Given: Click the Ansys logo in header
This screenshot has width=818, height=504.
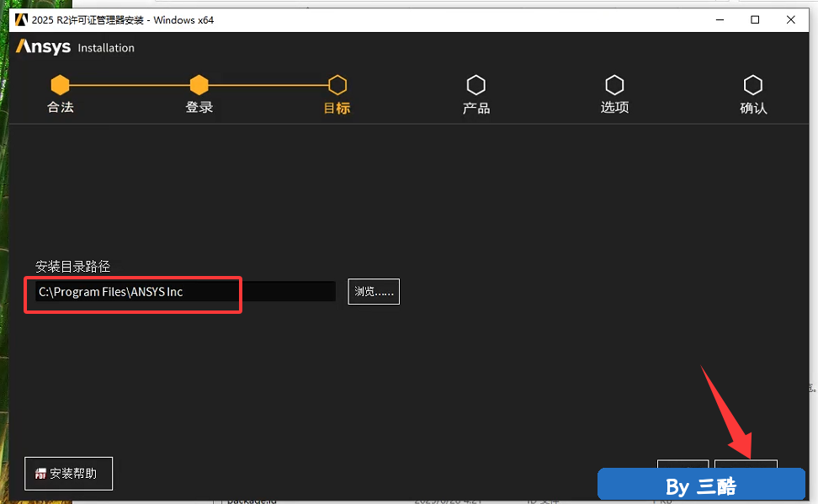Looking at the screenshot, I should tap(43, 47).
